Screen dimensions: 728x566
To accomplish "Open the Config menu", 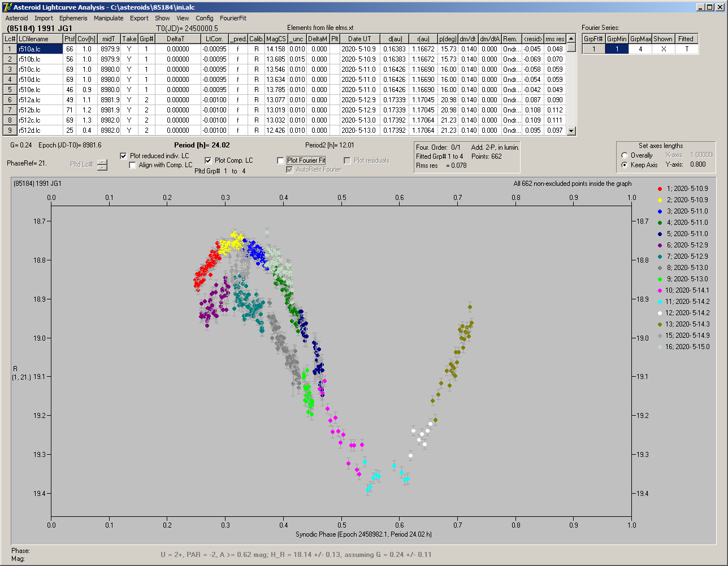I will coord(205,18).
